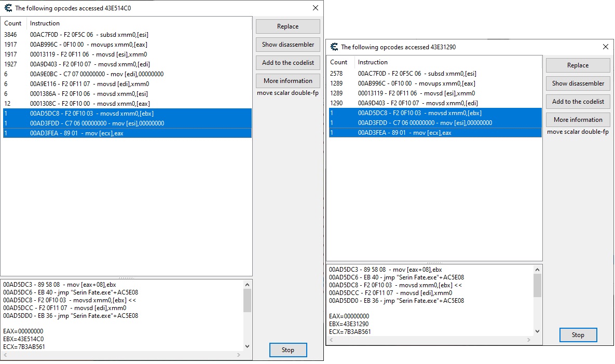
Task: Click Replace button in left window
Action: (x=288, y=26)
